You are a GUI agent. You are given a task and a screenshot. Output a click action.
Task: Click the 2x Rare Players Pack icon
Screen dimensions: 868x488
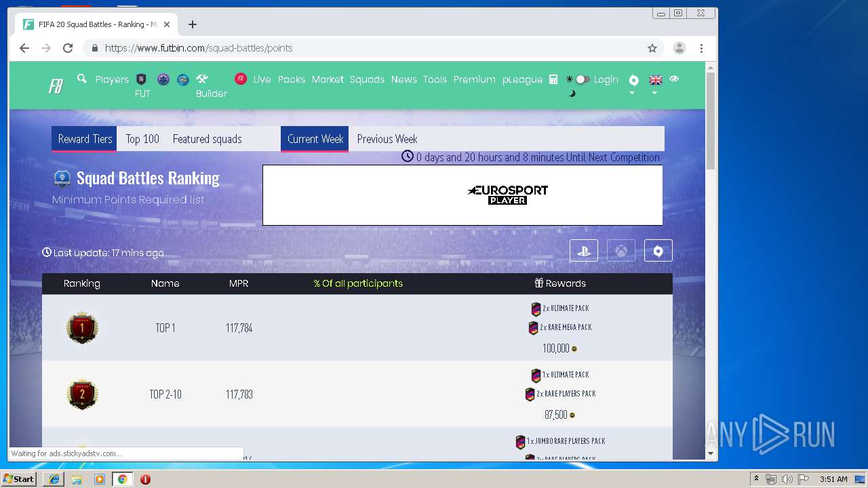[x=530, y=394]
